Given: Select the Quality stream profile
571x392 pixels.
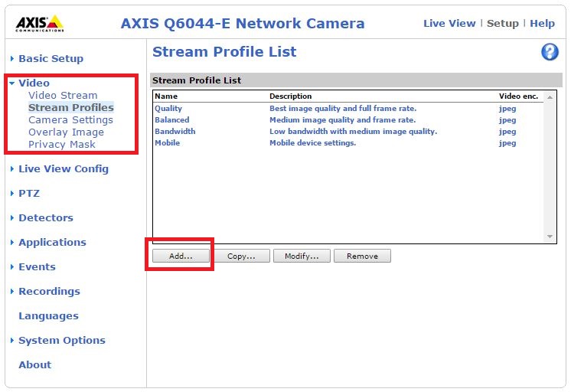Looking at the screenshot, I should pos(168,109).
